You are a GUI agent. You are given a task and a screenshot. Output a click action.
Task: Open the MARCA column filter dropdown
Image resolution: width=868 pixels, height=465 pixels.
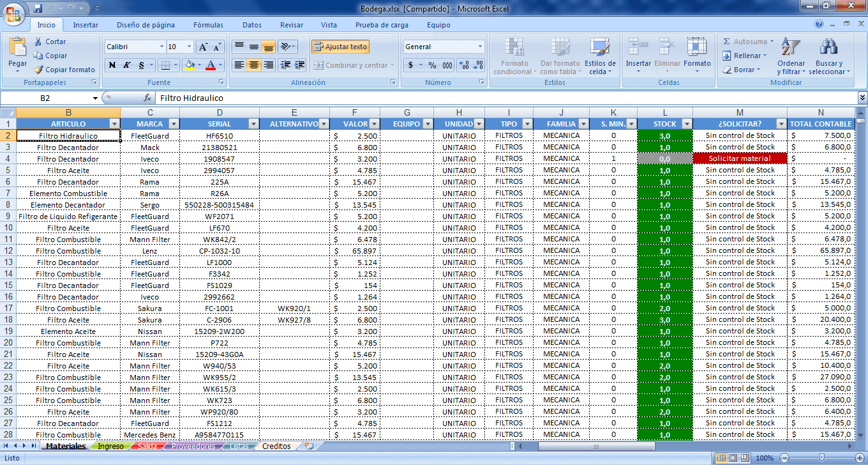[x=175, y=124]
